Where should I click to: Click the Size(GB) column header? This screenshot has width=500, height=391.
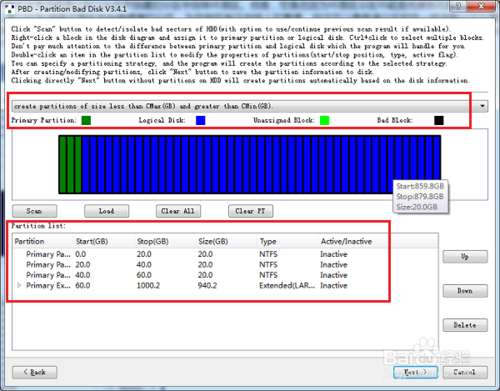tap(226, 241)
